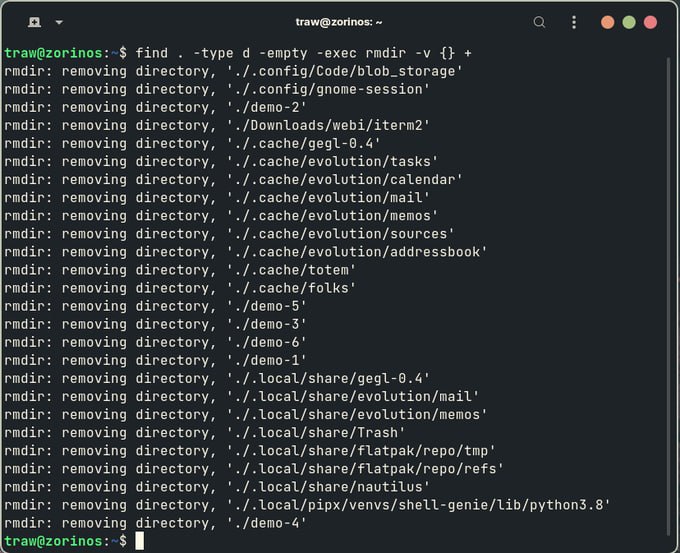Click the blob_storage directory path line
680x553 pixels.
coord(234,71)
